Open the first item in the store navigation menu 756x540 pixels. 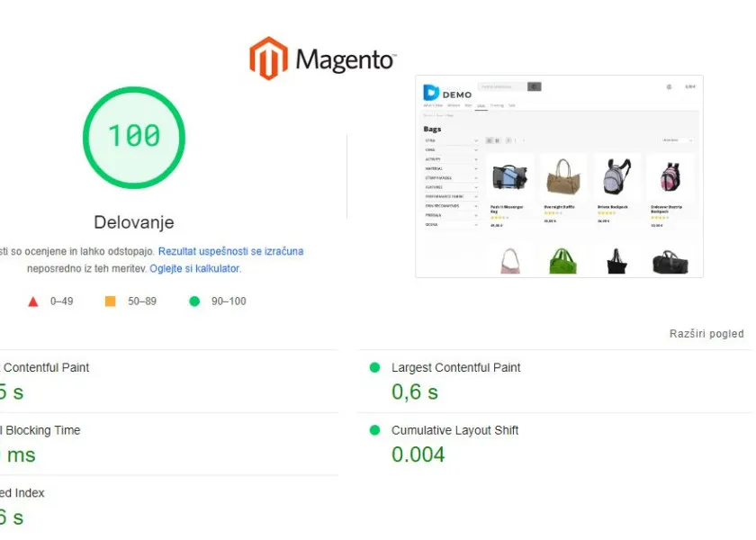434,105
